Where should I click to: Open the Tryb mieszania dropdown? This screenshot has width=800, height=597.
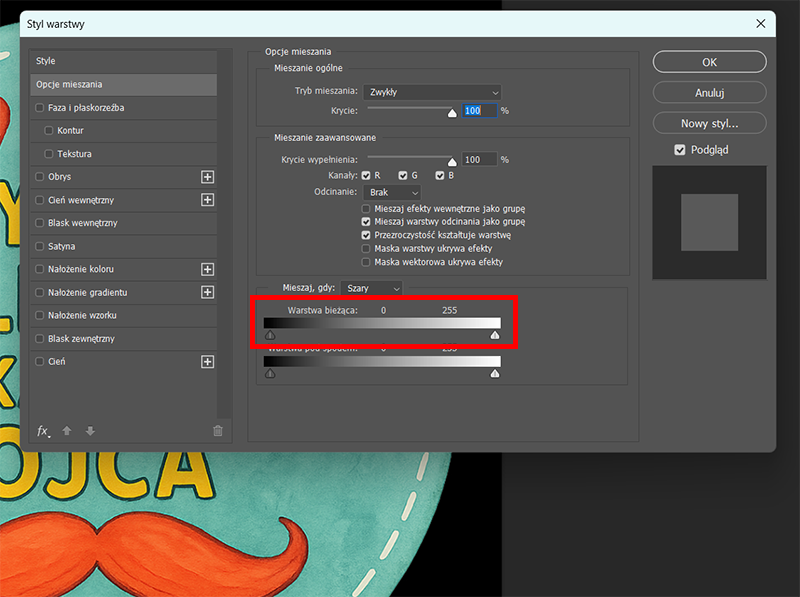pos(431,92)
